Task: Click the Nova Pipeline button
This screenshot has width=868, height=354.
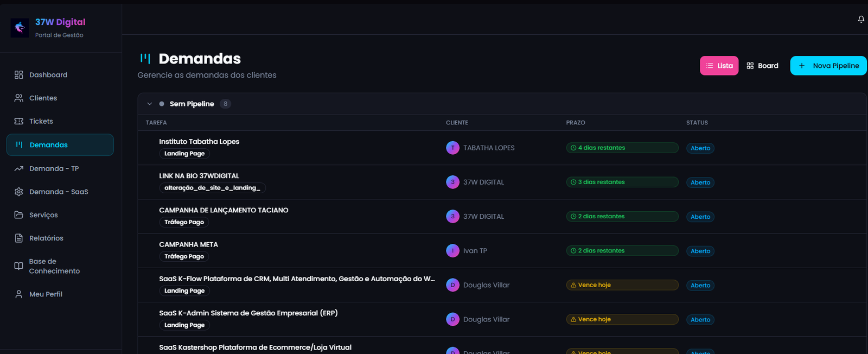Action: (828, 66)
